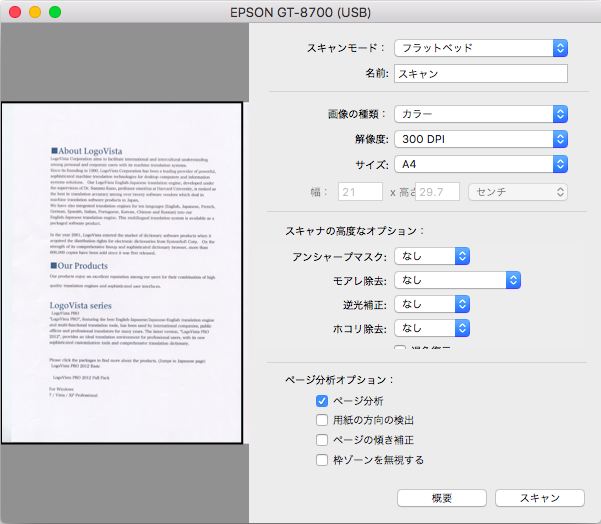Open the センチ units dropdown
Screen dimensions: 601x524
point(518,192)
